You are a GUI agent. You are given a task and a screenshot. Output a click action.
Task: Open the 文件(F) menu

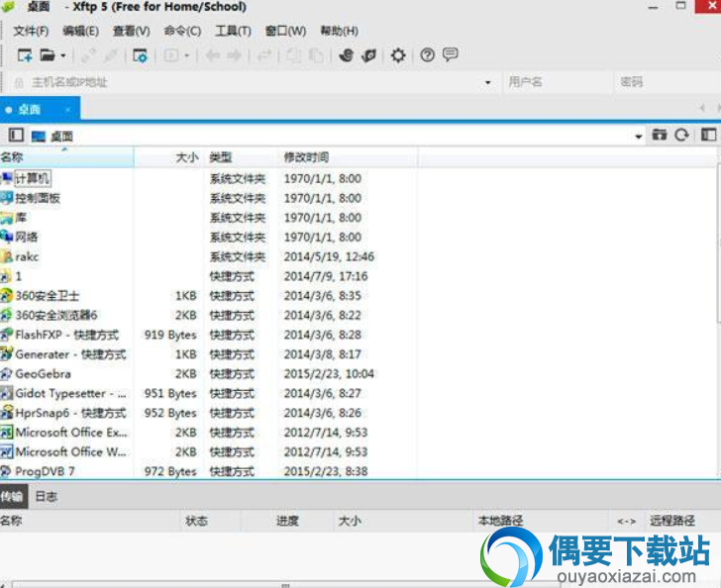click(x=31, y=31)
